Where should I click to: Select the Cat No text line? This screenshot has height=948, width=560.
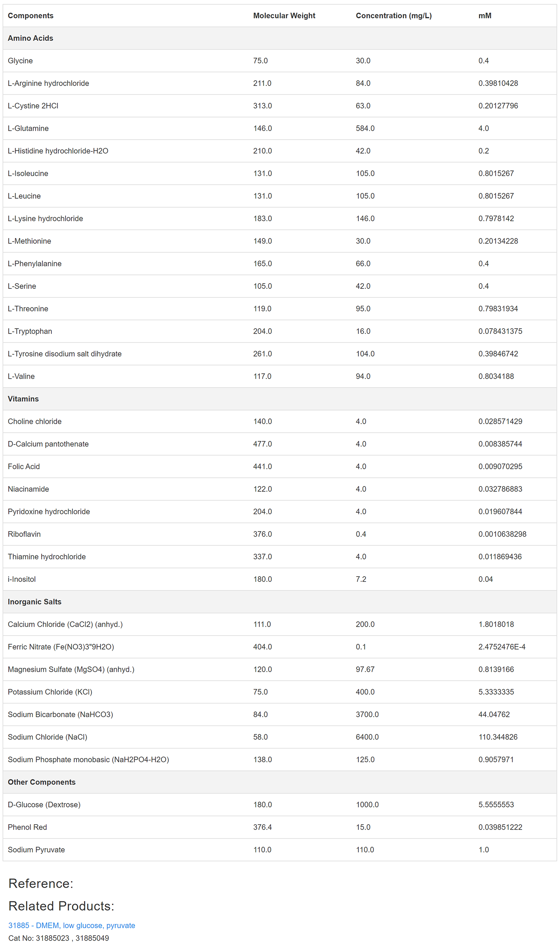pos(59,938)
